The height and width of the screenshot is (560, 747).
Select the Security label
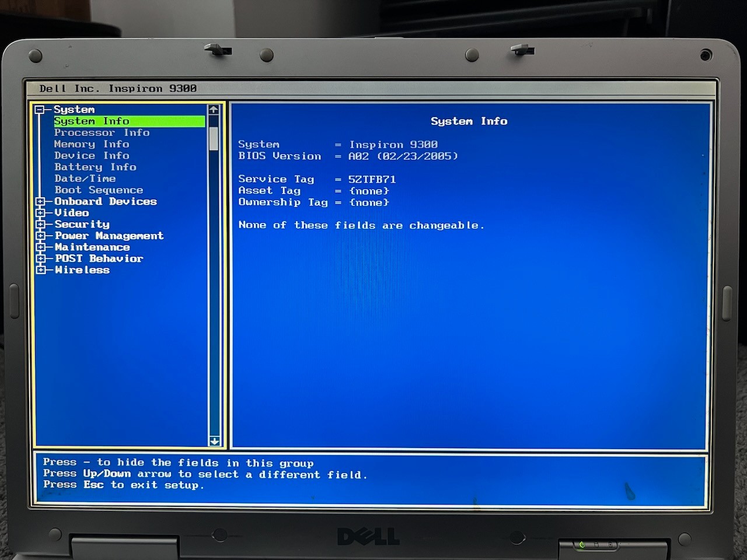82,225
